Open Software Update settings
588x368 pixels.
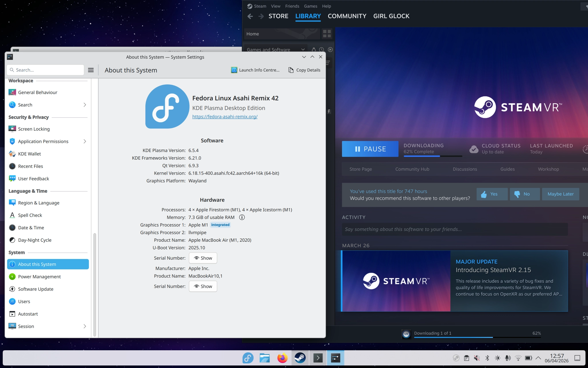pyautogui.click(x=48, y=289)
